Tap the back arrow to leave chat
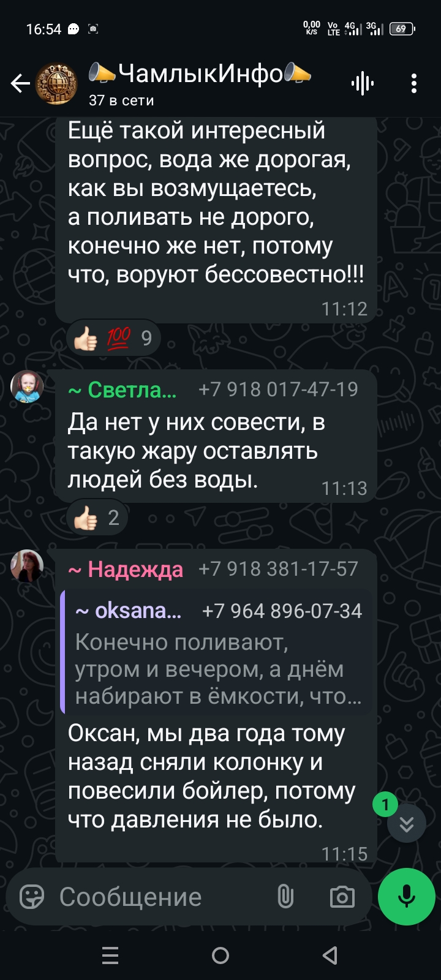The height and width of the screenshot is (980, 441). (x=20, y=83)
